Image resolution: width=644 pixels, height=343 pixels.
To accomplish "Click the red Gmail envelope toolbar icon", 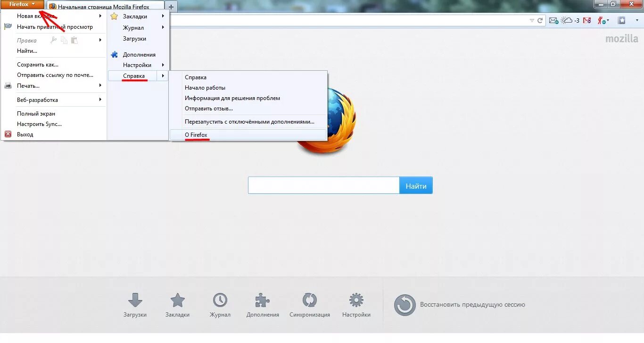I will click(587, 20).
